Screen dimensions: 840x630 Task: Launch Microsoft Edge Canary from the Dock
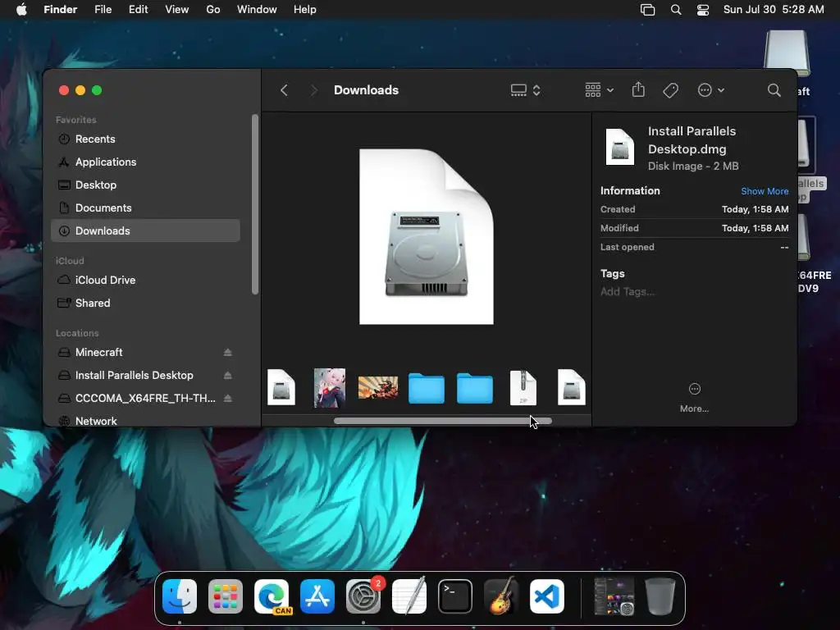[x=272, y=596]
